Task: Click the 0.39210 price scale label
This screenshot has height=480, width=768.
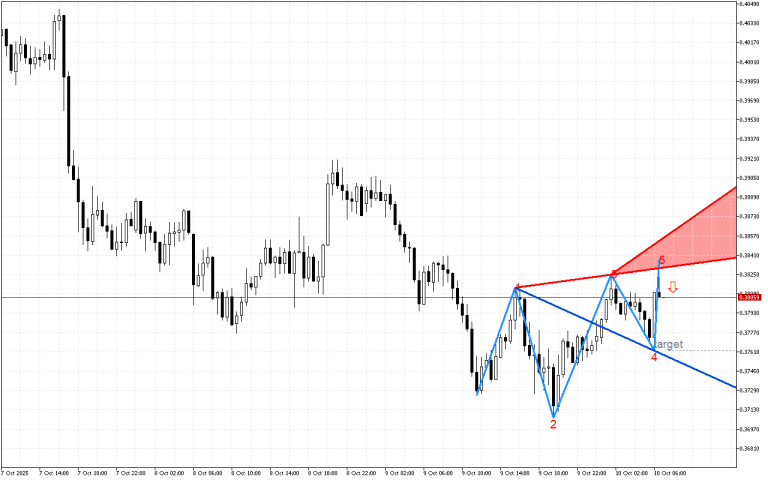Action: tap(749, 158)
